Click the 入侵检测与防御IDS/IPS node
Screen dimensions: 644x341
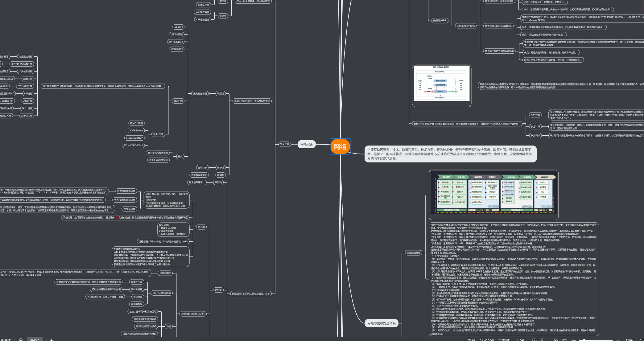(x=193, y=314)
